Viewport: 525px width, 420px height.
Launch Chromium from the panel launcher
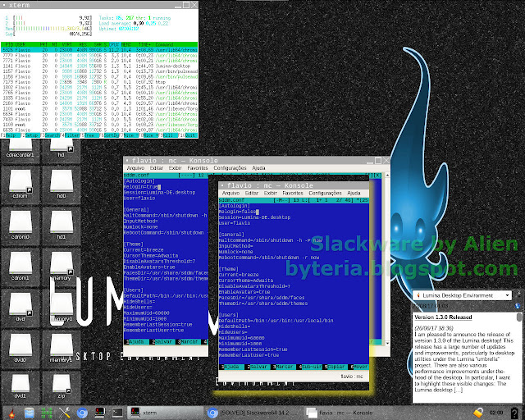point(82,413)
